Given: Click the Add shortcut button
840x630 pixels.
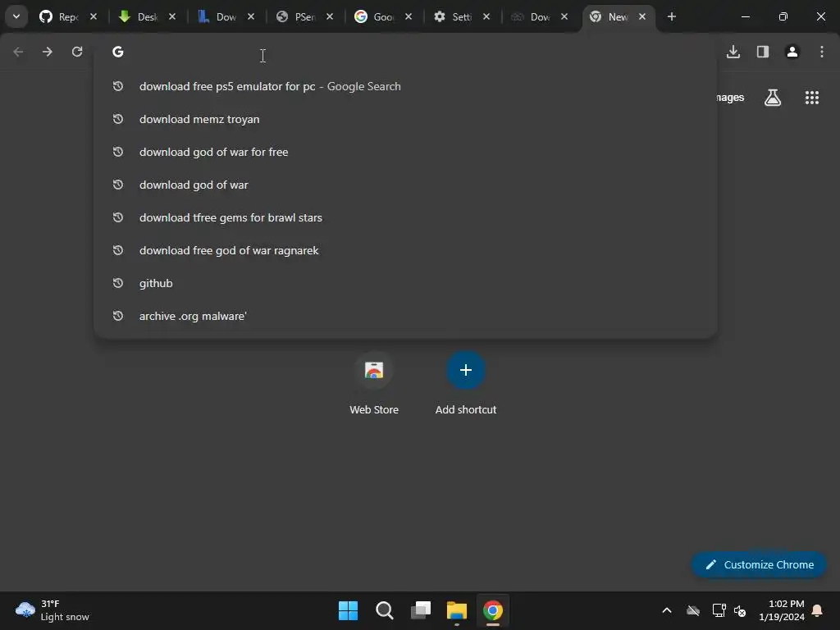Looking at the screenshot, I should (x=466, y=384).
